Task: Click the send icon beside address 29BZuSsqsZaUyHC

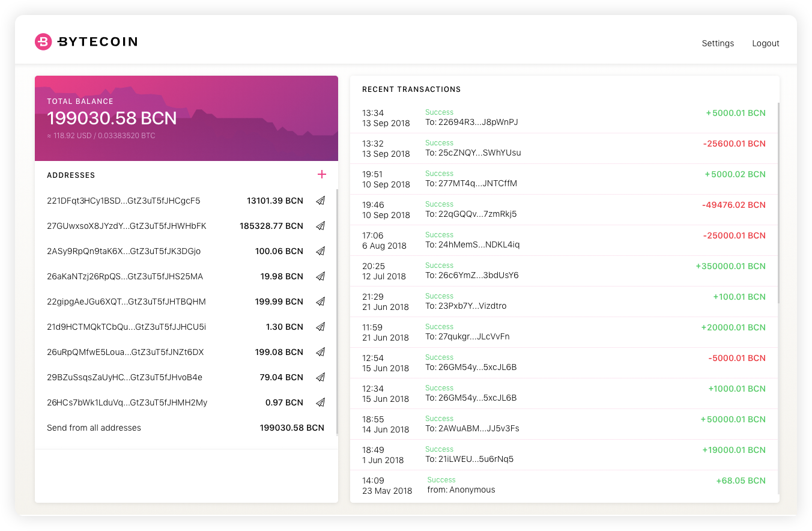Action: (320, 377)
